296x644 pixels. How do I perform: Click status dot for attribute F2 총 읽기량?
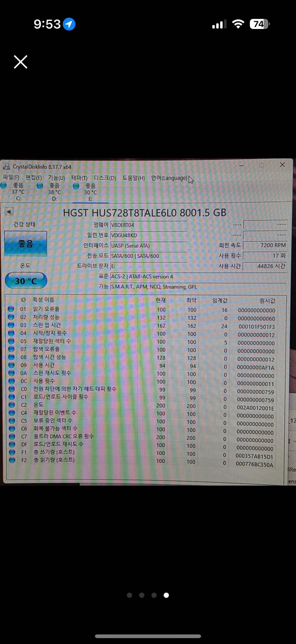(12, 460)
